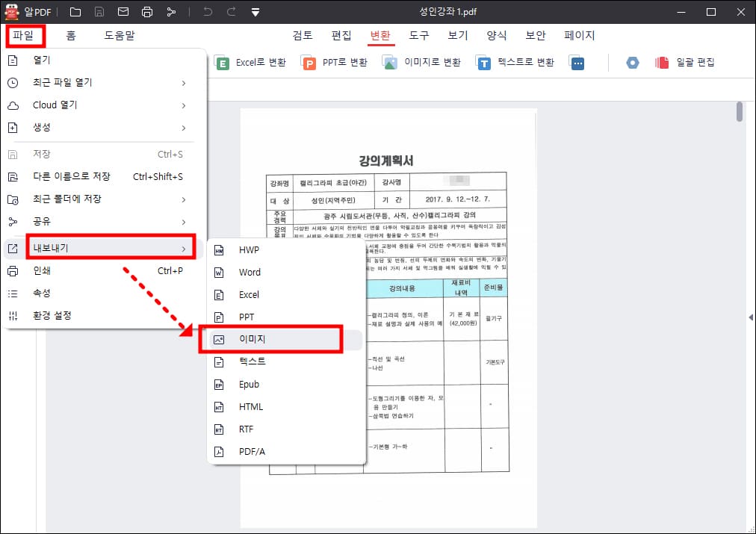Open a file using the folder icon
Screen dimensions: 756x534
[75, 11]
